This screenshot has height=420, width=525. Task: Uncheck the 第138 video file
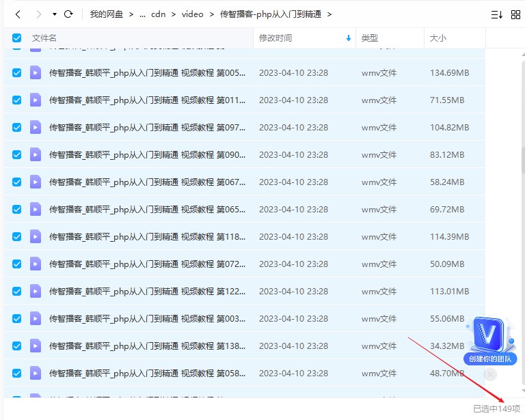16,346
